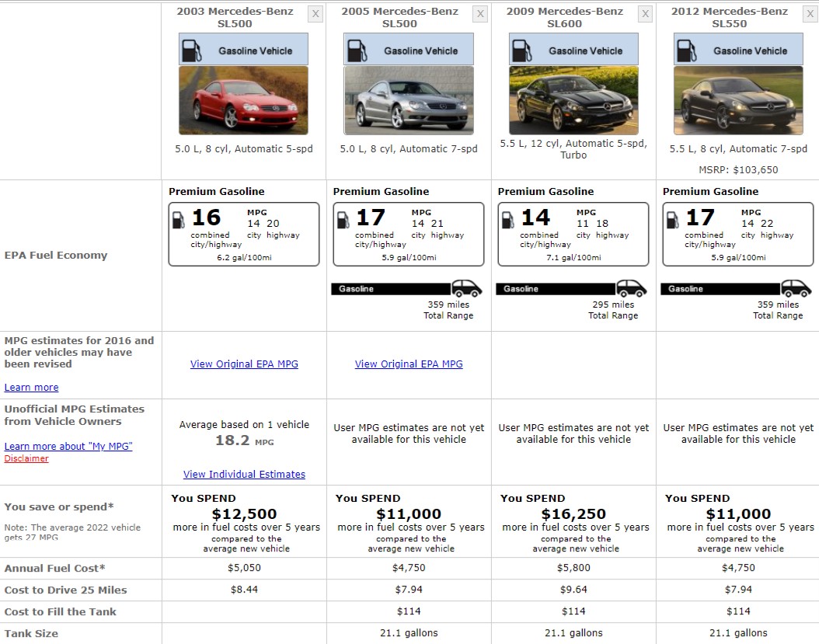
Task: Click the $12,500 spend amount
Action: (x=244, y=514)
